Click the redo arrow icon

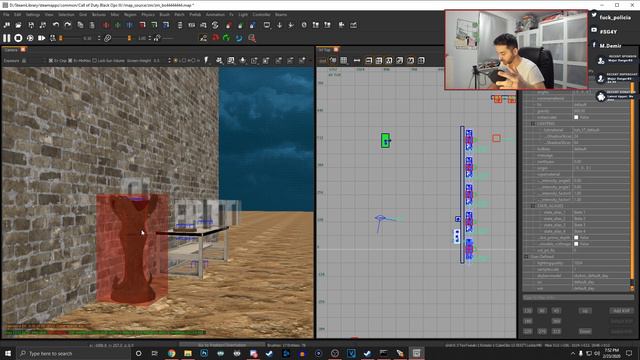pyautogui.click(x=67, y=25)
